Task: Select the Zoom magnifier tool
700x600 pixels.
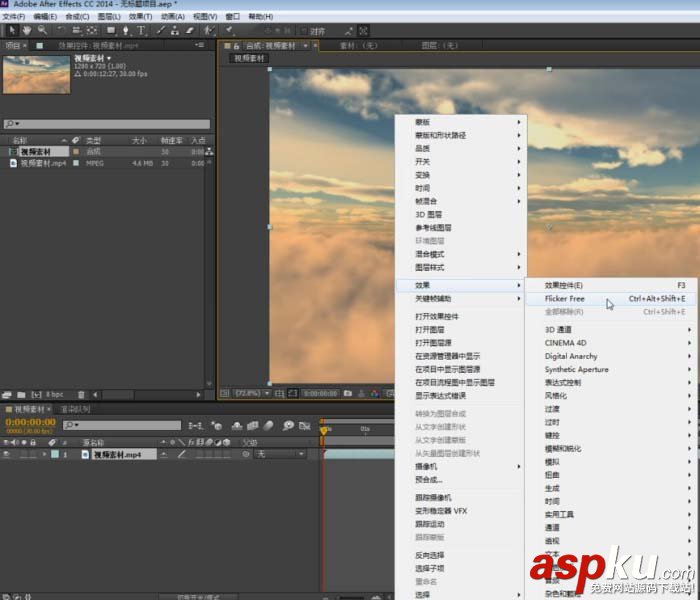Action: tap(40, 31)
